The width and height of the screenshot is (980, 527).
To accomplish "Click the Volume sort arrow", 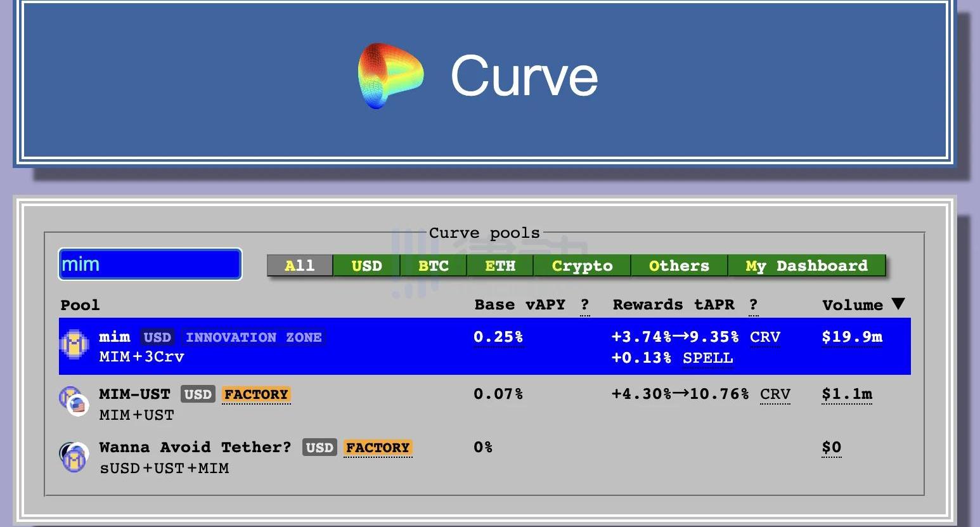I will pos(898,304).
